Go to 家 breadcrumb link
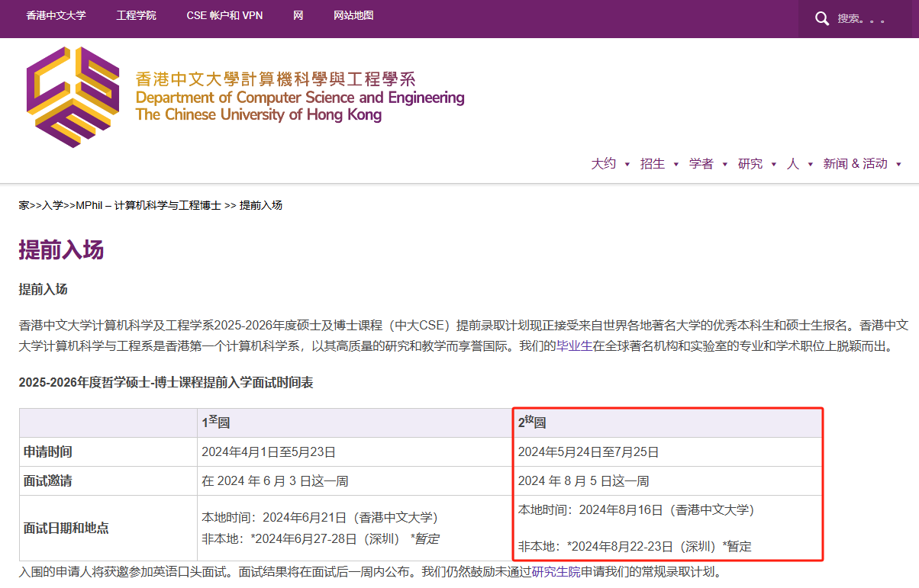919x588 pixels. click(x=24, y=205)
